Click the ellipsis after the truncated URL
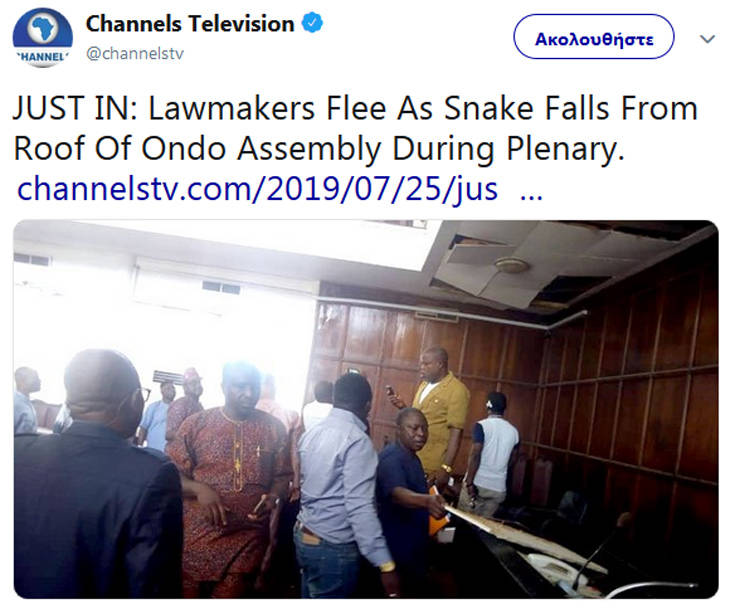The image size is (735, 614). click(x=532, y=195)
